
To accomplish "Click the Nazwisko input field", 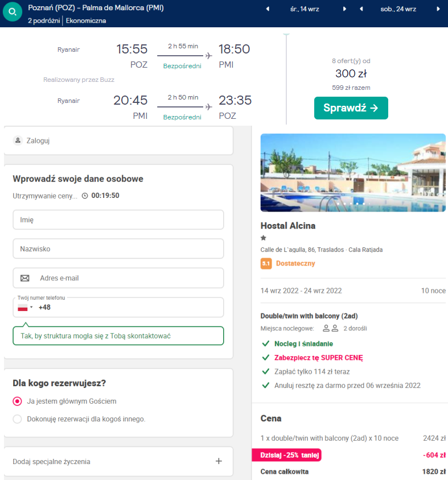I will (x=118, y=249).
